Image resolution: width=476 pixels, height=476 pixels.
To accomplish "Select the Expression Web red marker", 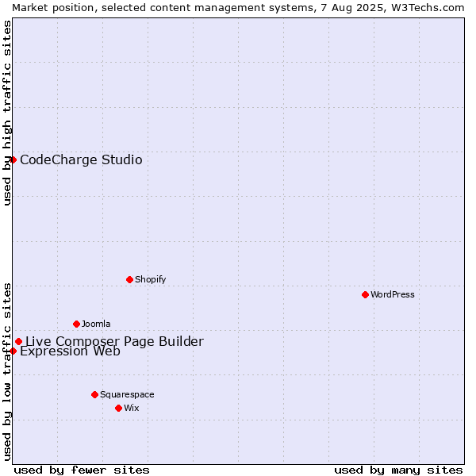I will [x=13, y=351].
